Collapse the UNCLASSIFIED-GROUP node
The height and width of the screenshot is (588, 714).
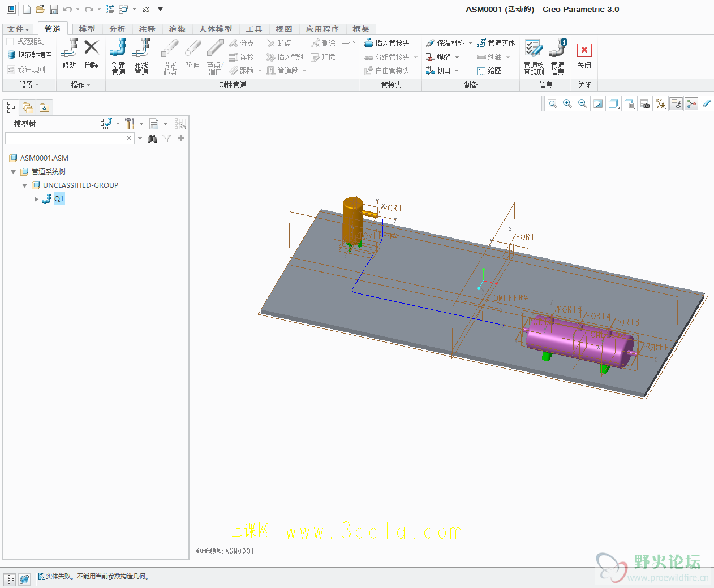[x=25, y=185]
